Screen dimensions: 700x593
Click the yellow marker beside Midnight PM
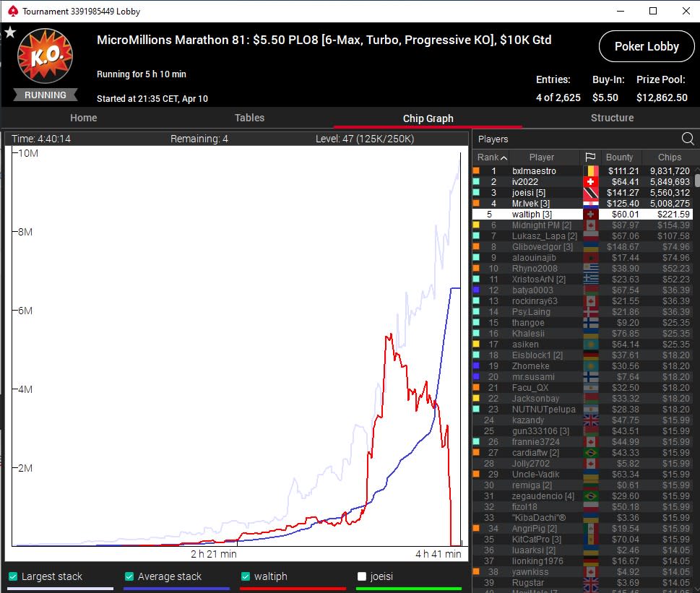pos(476,225)
